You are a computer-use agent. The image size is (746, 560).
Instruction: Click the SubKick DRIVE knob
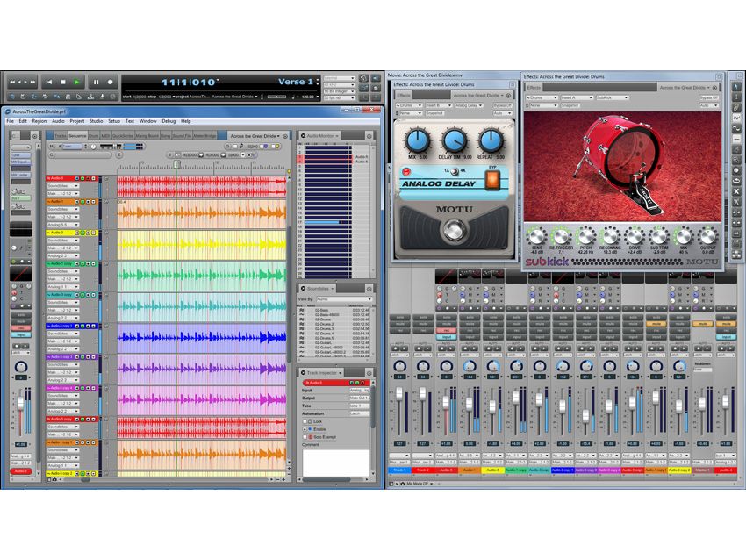click(x=635, y=236)
